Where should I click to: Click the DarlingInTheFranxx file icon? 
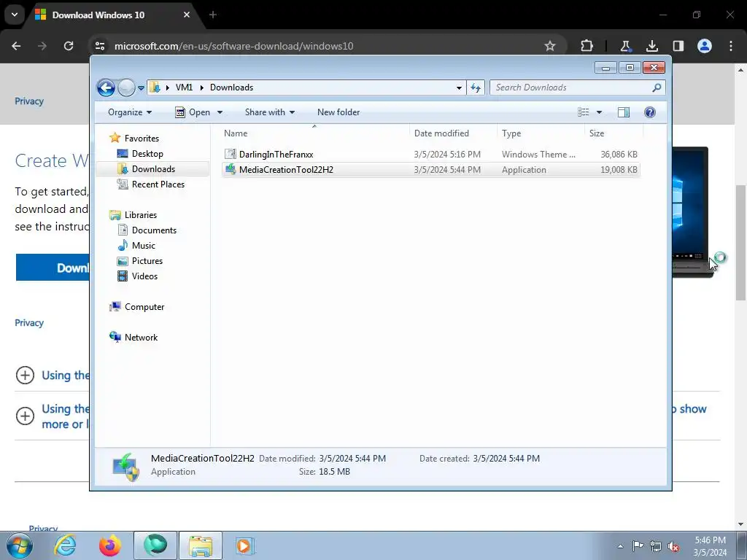click(x=231, y=154)
